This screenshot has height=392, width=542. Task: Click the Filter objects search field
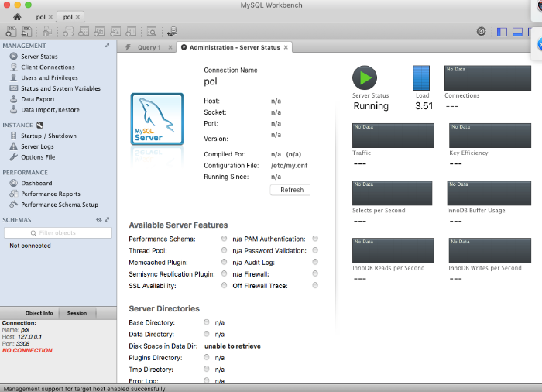click(x=58, y=233)
